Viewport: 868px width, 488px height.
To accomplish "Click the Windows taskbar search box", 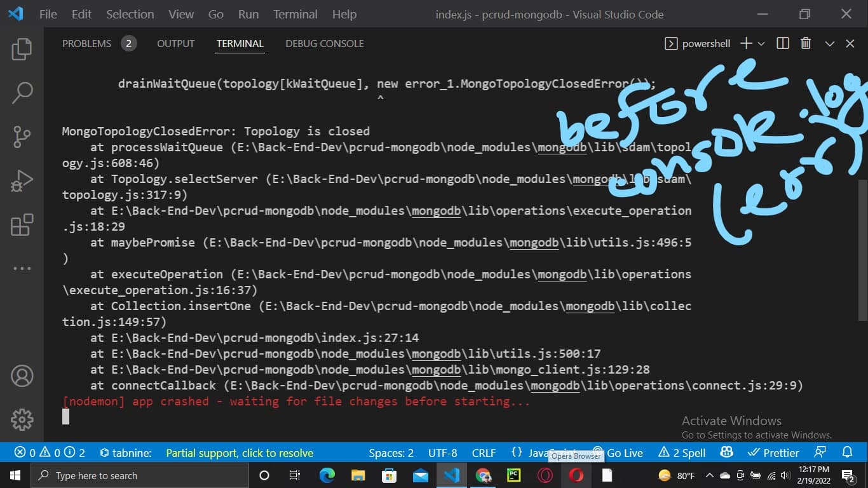I will (140, 475).
